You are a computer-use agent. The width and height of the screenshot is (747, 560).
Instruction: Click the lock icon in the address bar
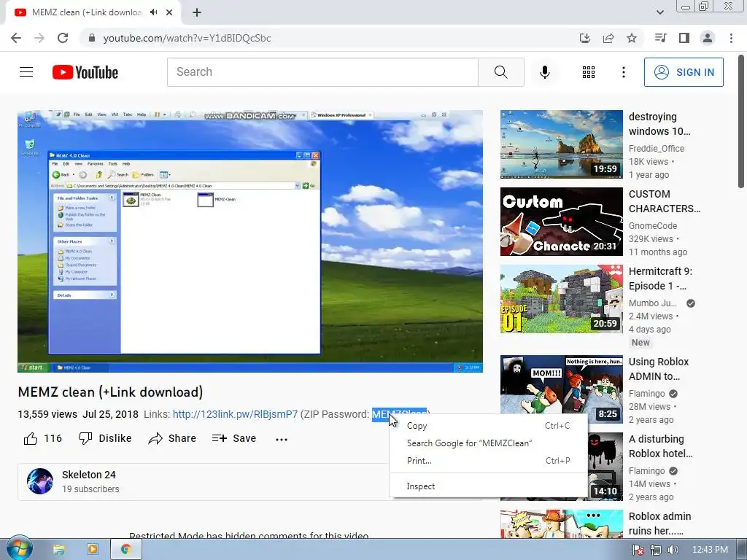92,38
